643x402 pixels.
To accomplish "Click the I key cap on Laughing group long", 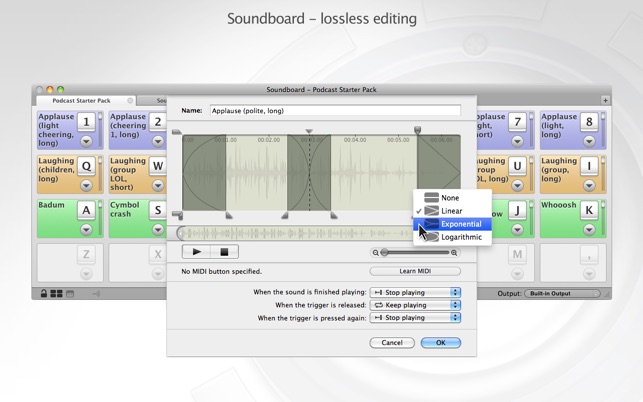I will [x=589, y=166].
